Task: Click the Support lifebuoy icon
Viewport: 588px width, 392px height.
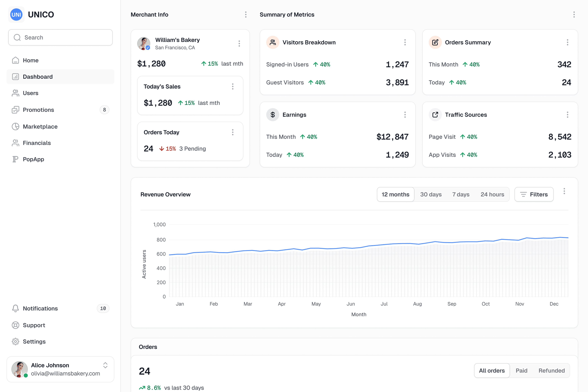Action: coord(15,325)
